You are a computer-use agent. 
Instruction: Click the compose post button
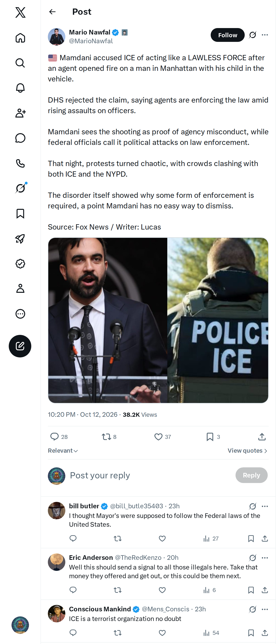(20, 346)
